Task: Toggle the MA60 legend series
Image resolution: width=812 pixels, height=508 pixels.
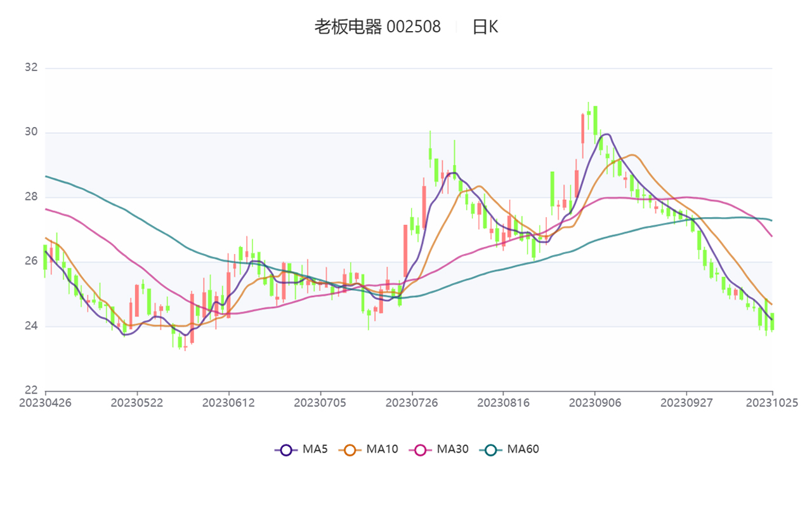Action: [x=509, y=449]
